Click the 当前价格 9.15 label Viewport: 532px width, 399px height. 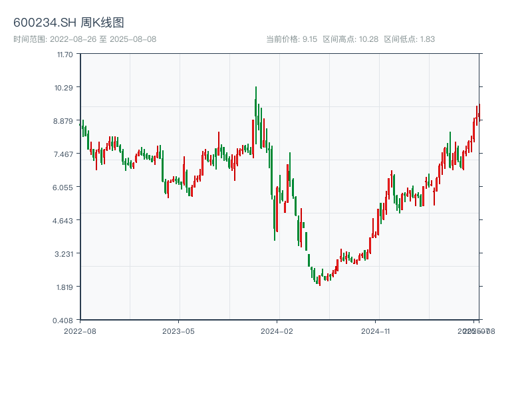[x=291, y=39]
